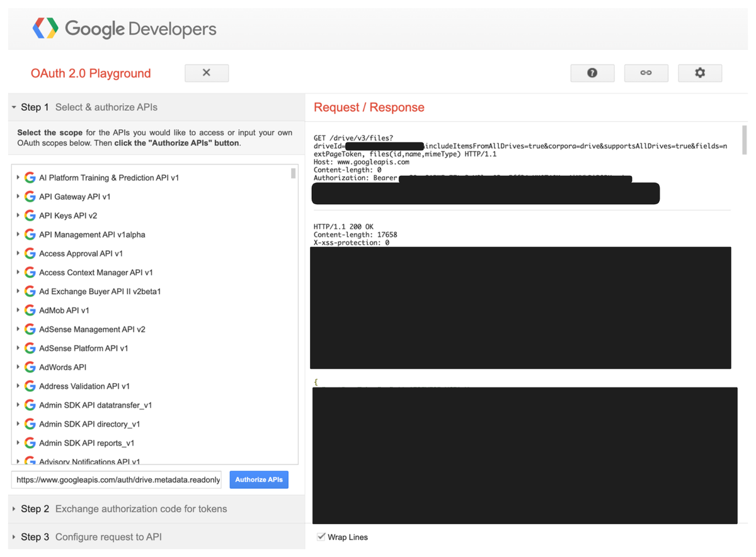Image resolution: width=756 pixels, height=557 pixels.
Task: Click the OAuth scope input field
Action: coord(117,479)
